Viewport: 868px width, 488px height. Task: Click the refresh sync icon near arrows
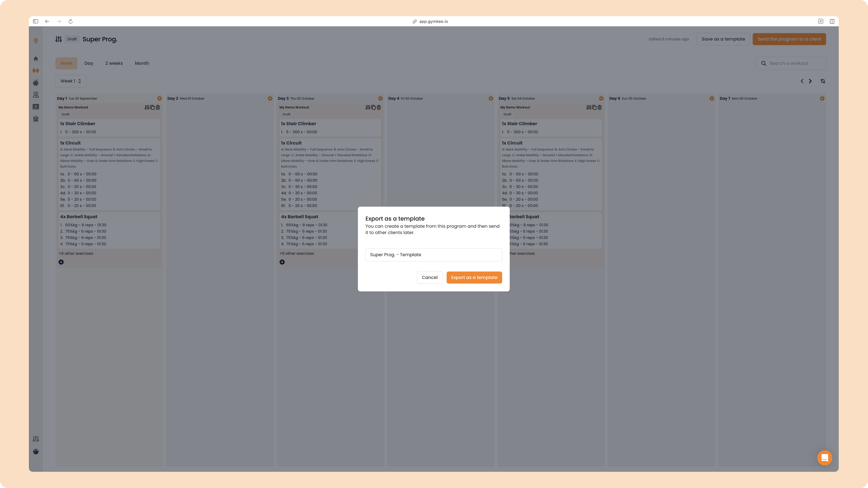point(823,81)
